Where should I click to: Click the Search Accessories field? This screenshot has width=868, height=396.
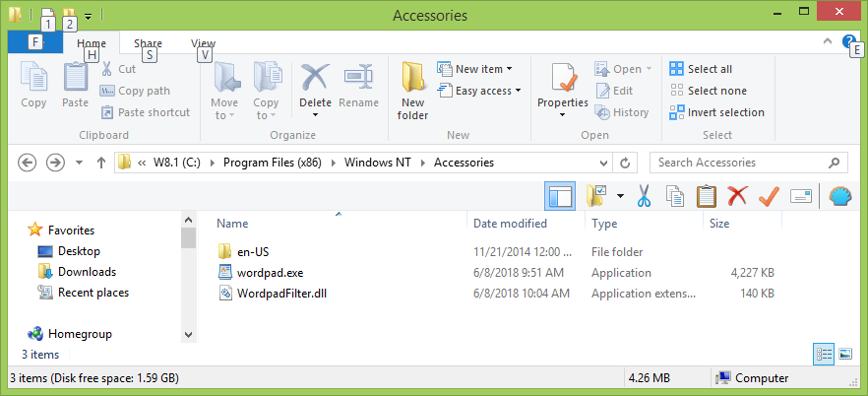tap(748, 163)
